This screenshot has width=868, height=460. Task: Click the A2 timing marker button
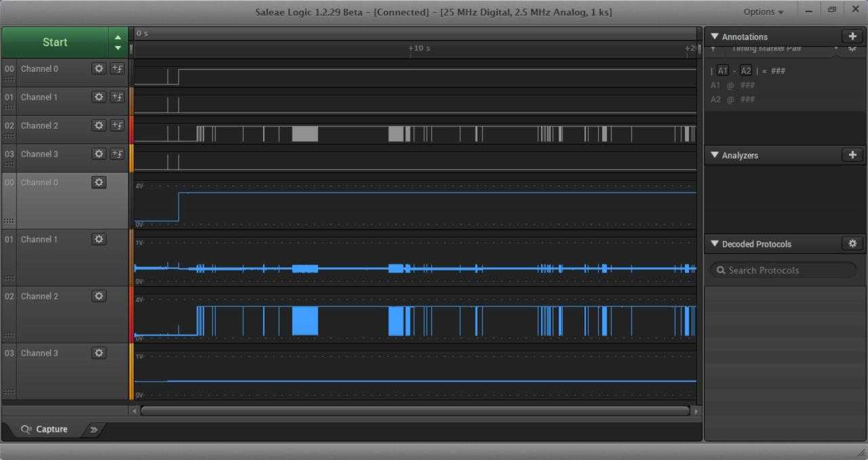coord(746,71)
